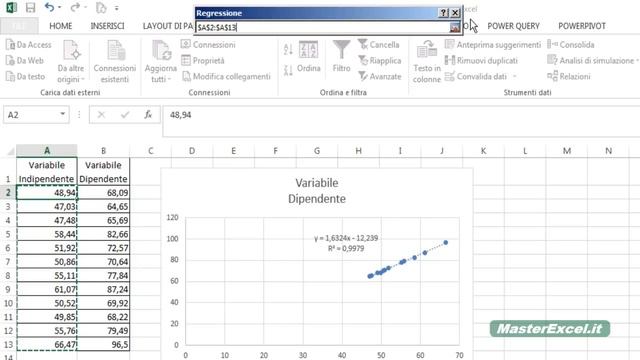Click the expand dialog button beside range

pos(454,27)
